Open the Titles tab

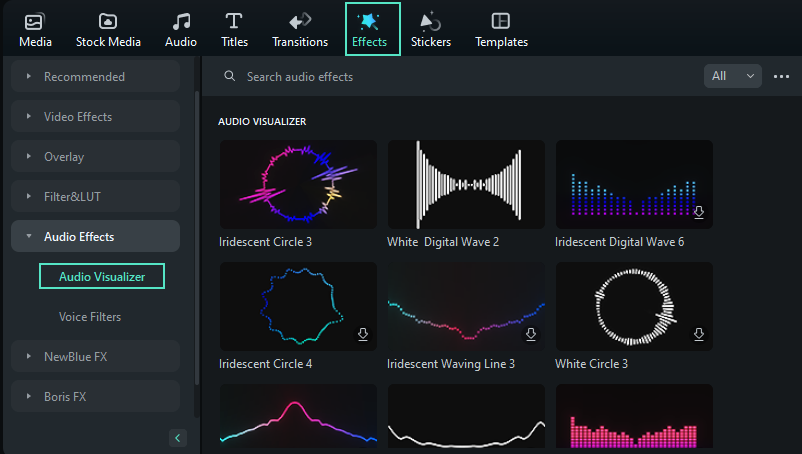[234, 30]
